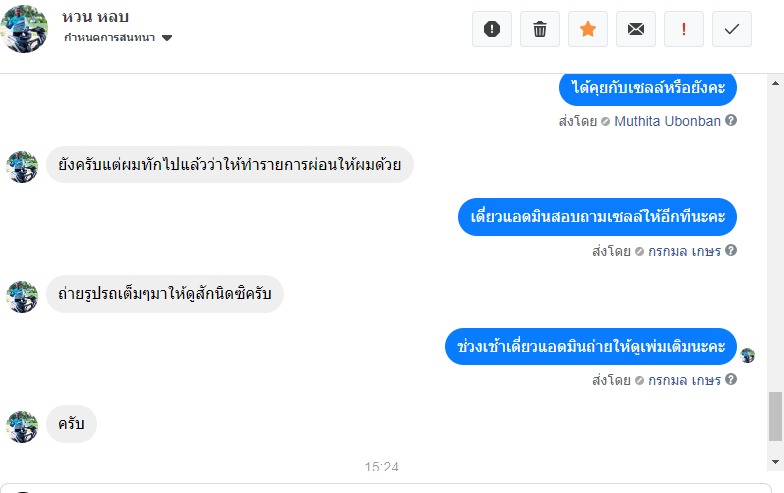Open profile picture in conversation header
Image resolution: width=784 pixels, height=493 pixels.
[x=24, y=29]
